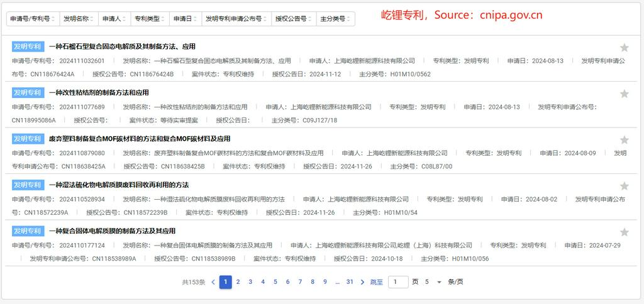The height and width of the screenshot is (304, 644).
Task: Click the 发明专利 tag on first result
Action: point(28,46)
